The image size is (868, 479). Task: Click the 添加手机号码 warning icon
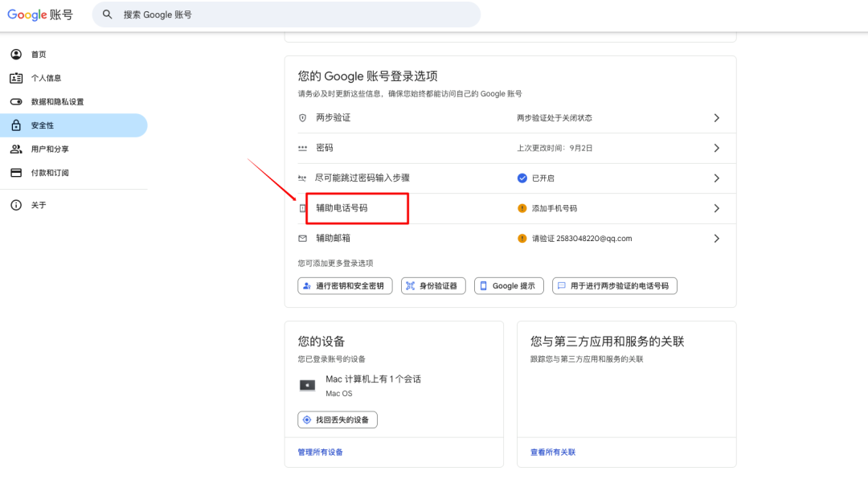[x=522, y=208]
